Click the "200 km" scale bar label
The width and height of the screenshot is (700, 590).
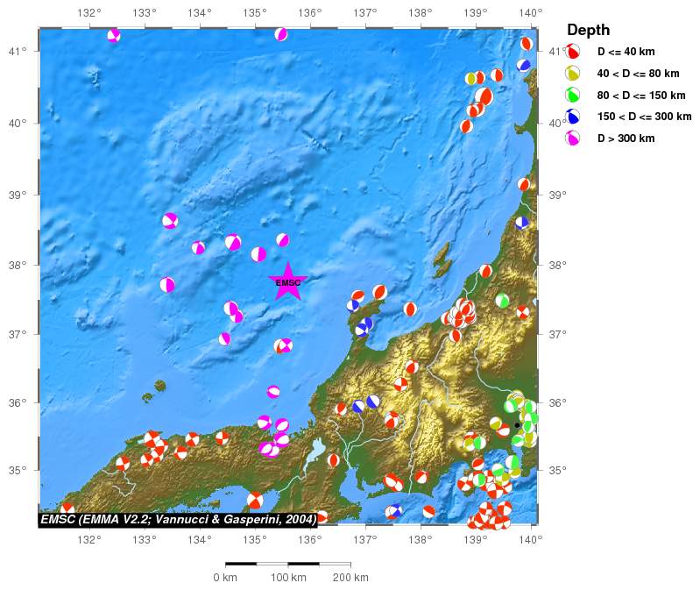coord(350,578)
